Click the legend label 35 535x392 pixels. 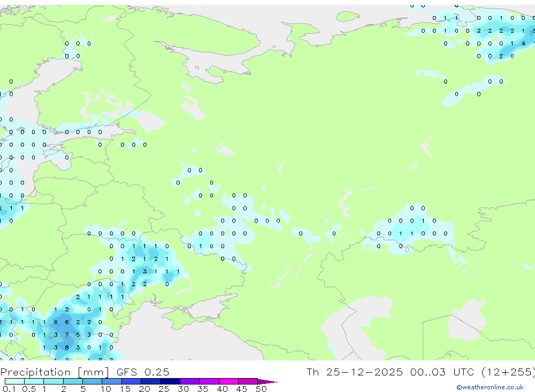[203, 389]
